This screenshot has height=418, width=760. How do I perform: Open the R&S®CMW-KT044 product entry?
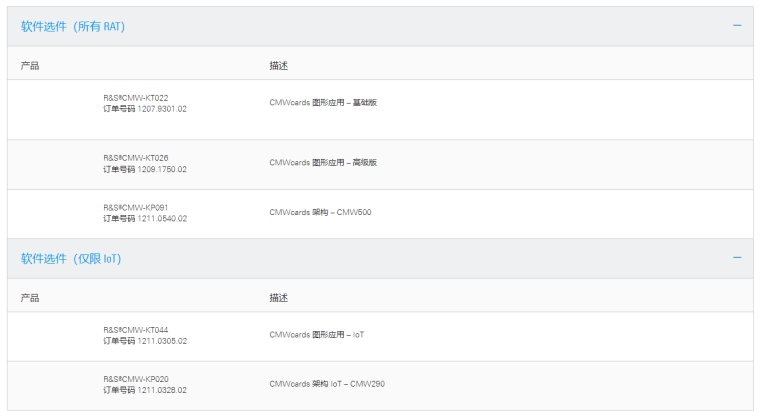coord(136,330)
